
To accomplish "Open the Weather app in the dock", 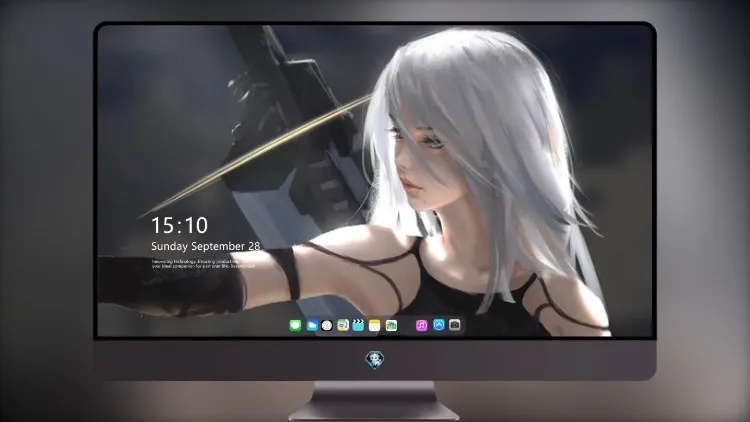I will point(311,325).
